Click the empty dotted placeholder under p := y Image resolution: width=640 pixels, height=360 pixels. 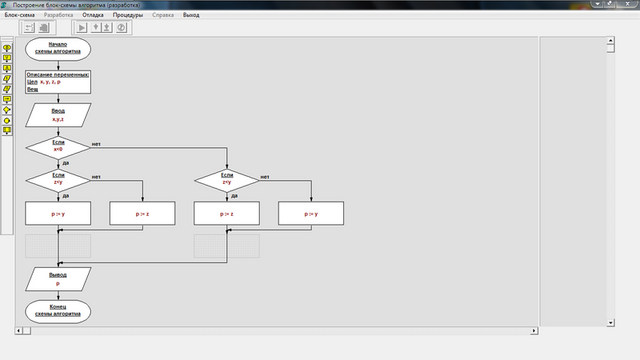coord(58,246)
